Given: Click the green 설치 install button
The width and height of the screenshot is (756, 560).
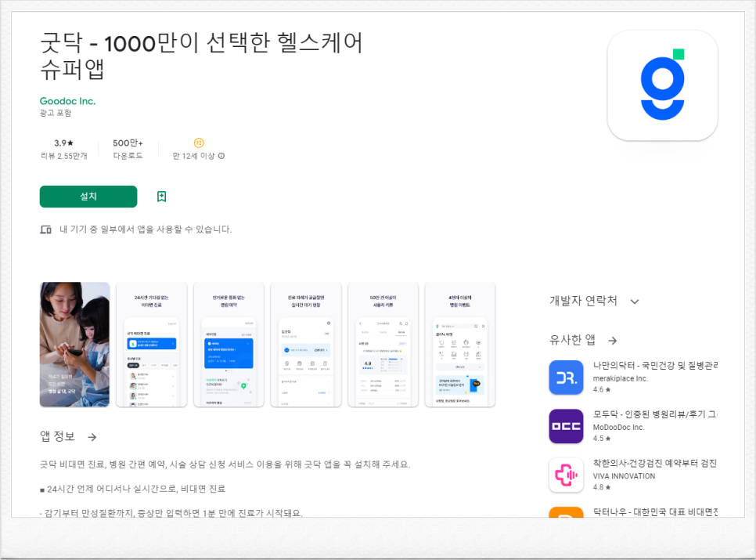Looking at the screenshot, I should (x=88, y=197).
